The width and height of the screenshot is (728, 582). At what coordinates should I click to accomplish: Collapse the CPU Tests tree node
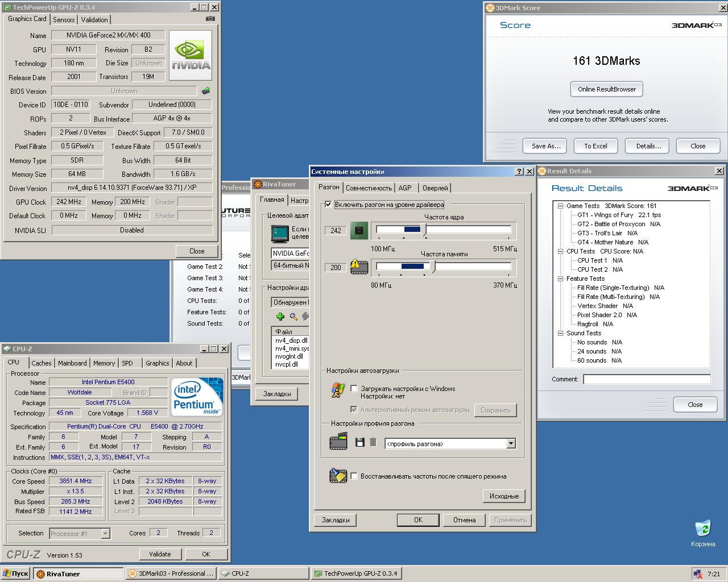click(560, 251)
